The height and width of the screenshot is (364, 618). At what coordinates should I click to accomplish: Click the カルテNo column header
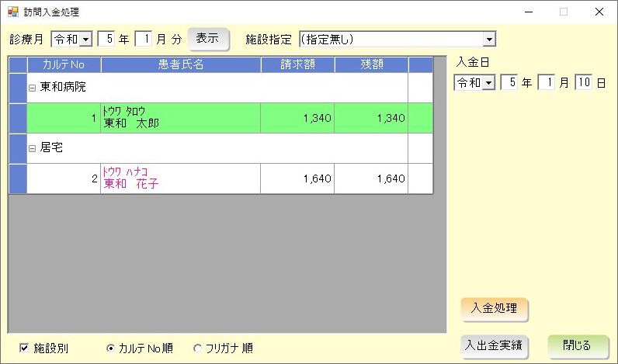[64, 64]
